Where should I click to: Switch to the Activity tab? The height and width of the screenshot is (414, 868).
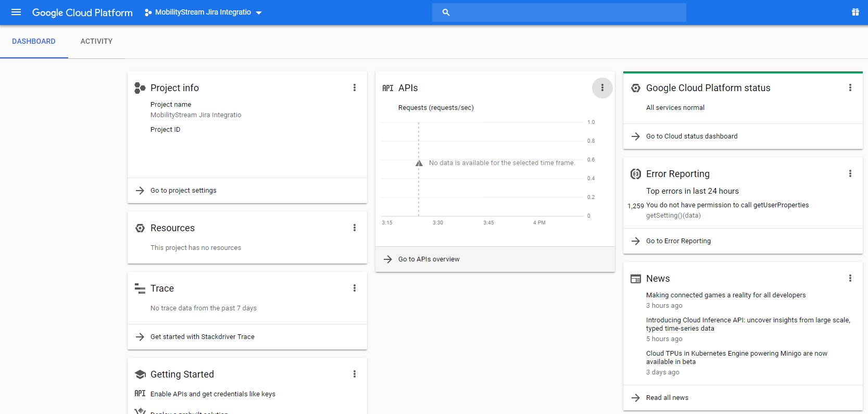(96, 41)
